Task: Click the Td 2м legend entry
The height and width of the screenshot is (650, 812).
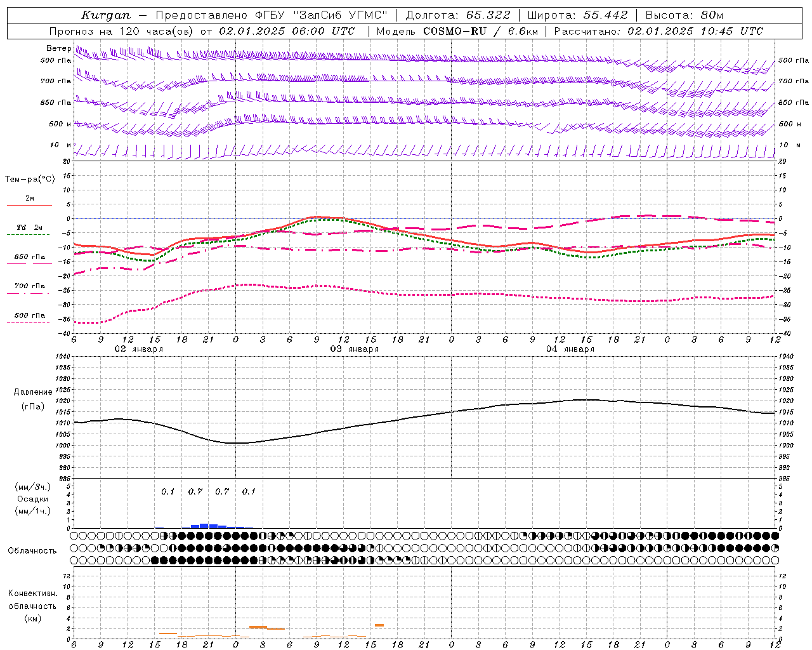Action: [29, 227]
